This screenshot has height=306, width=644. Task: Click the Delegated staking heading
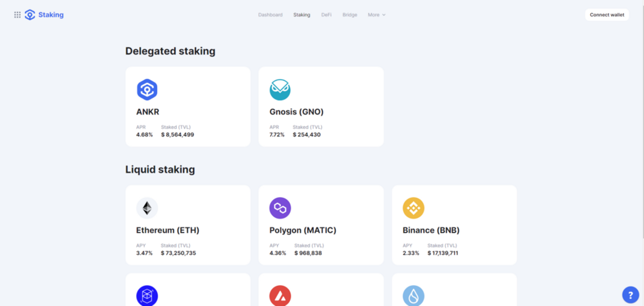pyautogui.click(x=170, y=51)
